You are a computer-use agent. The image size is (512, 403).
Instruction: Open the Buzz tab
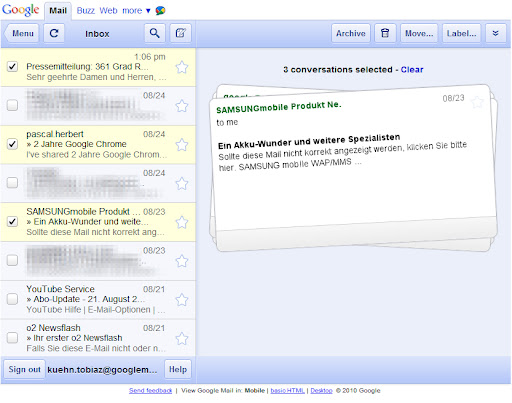[x=86, y=11]
